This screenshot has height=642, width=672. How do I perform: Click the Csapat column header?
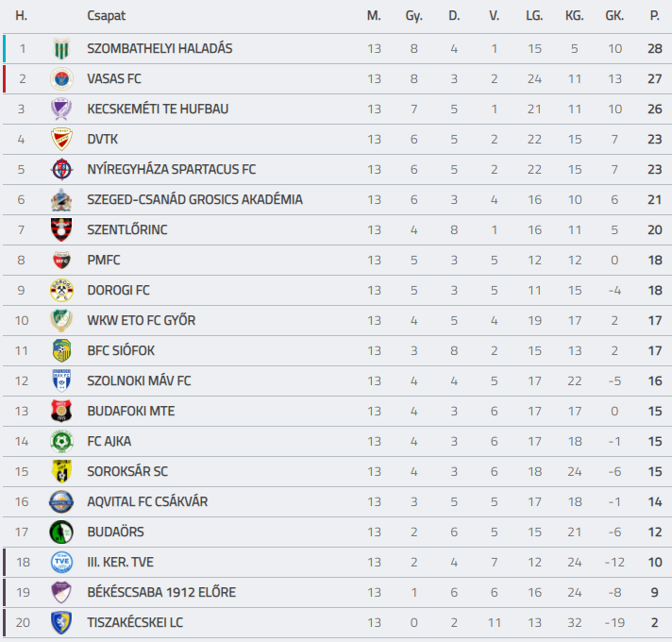click(107, 16)
